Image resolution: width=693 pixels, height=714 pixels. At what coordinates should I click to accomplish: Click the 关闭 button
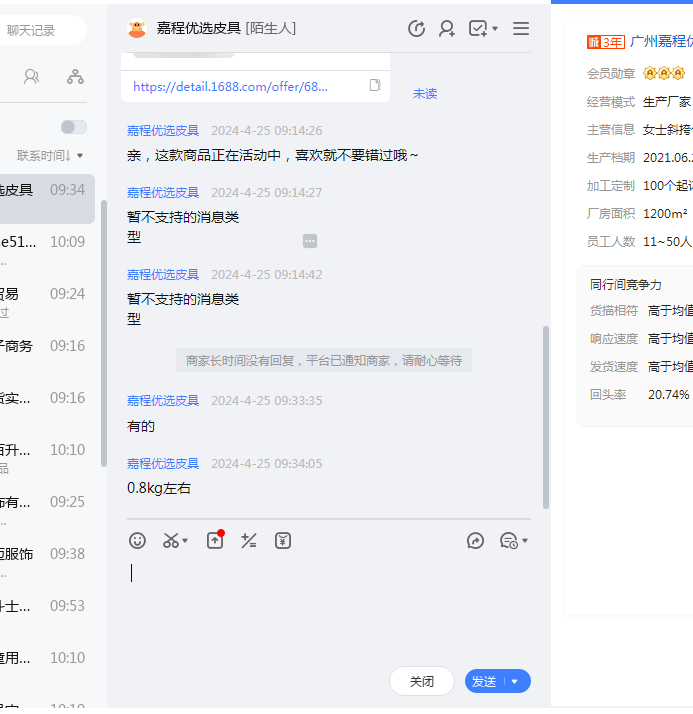[422, 681]
